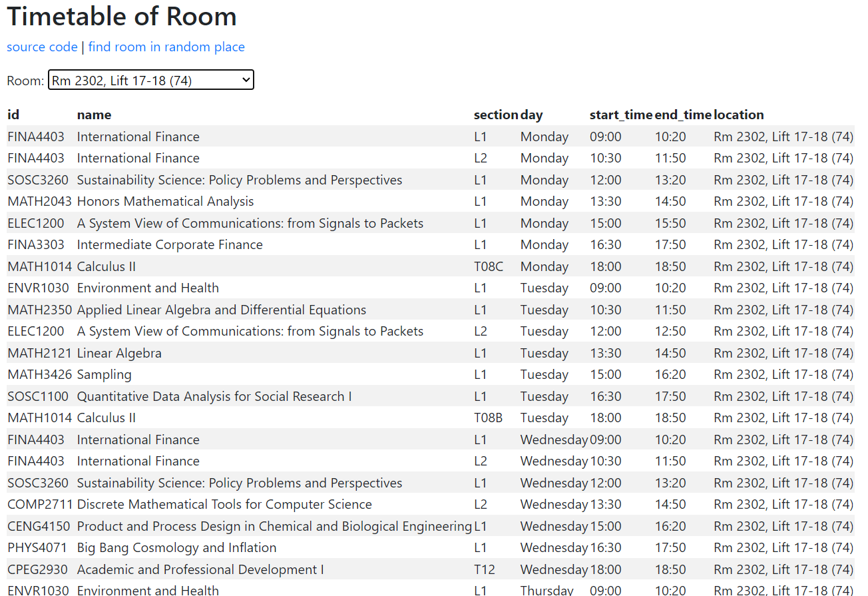The height and width of the screenshot is (596, 868).
Task: Click the end_time column header
Action: [683, 115]
